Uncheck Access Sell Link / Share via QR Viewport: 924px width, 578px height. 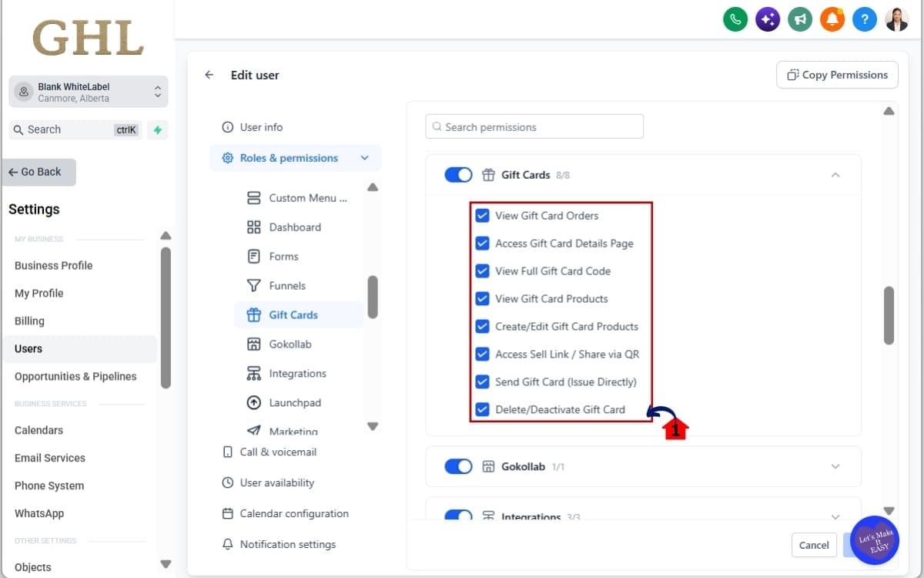482,355
